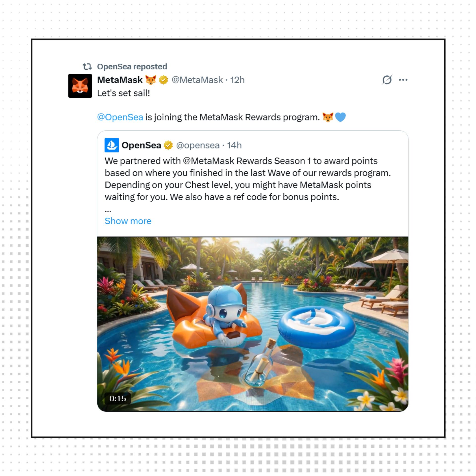Viewport: 476px width, 476px height.
Task: Play the pool float video thumbnail
Action: (x=253, y=324)
